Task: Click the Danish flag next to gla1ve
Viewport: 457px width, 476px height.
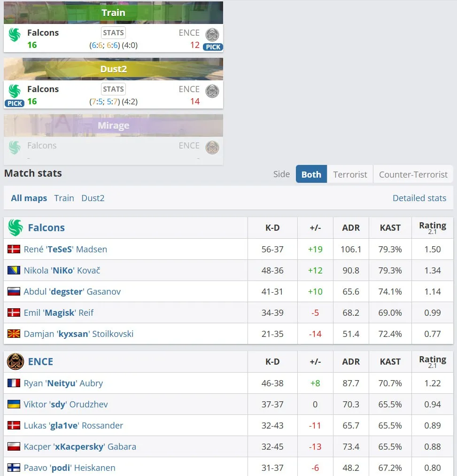Action: pyautogui.click(x=14, y=425)
